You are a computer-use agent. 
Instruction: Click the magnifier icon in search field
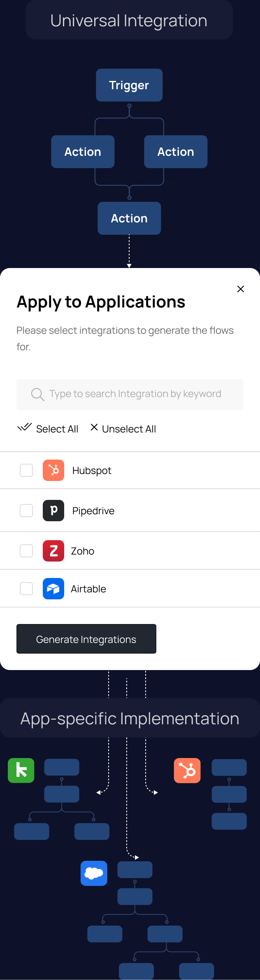[37, 394]
